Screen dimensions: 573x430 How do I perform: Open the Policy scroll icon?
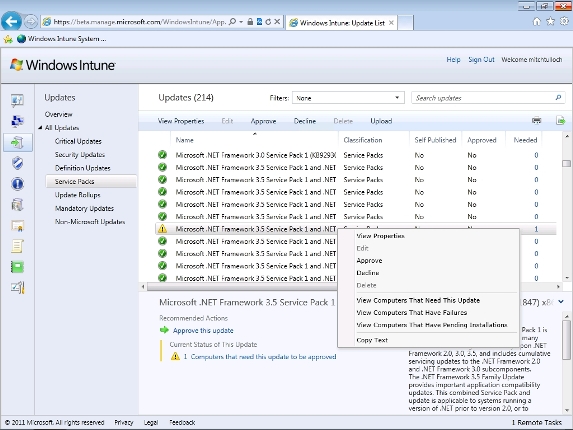[17, 246]
